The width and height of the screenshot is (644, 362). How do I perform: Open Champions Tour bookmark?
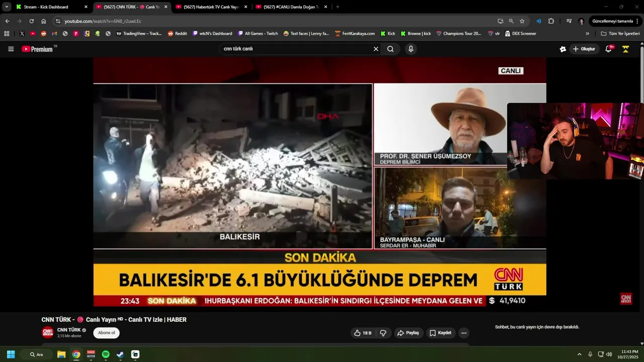click(458, 34)
